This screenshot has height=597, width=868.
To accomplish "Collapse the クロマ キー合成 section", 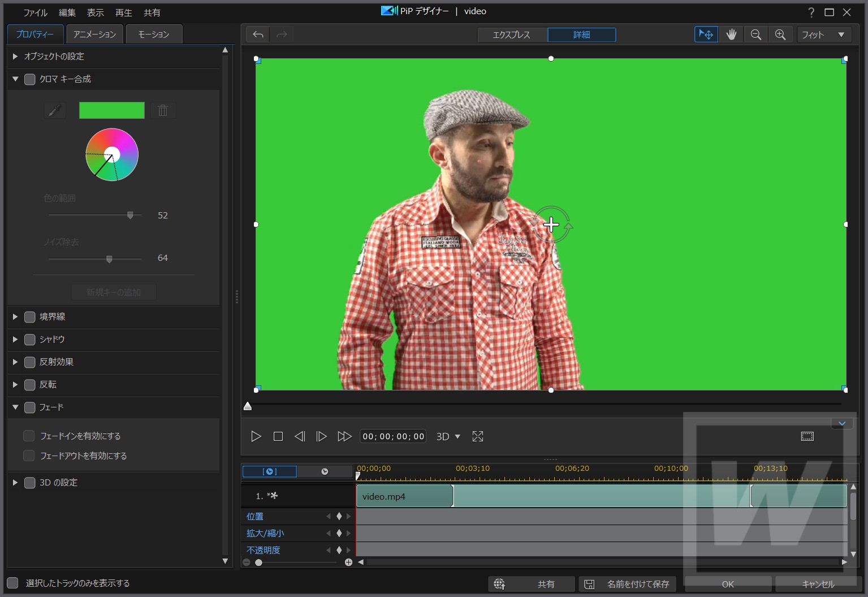I will [x=15, y=79].
